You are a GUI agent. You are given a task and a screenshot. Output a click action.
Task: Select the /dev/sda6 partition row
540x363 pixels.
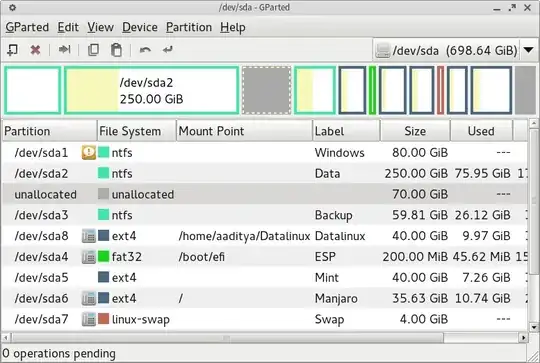tap(264, 298)
